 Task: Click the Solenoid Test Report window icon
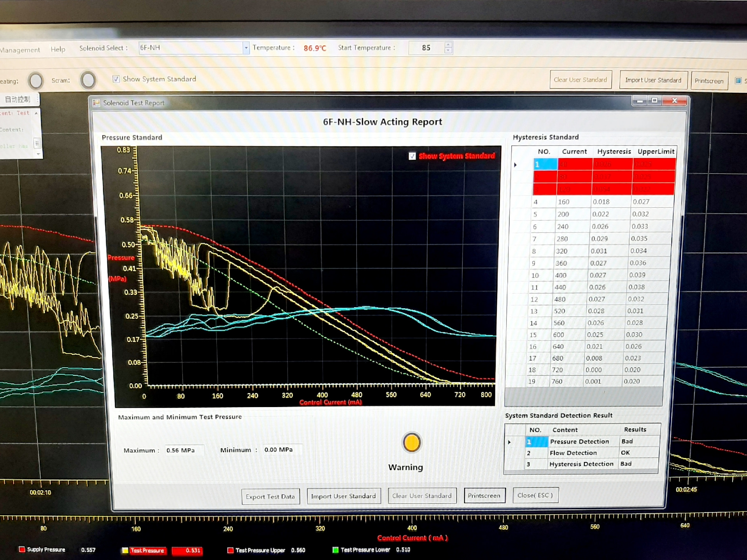[x=96, y=103]
